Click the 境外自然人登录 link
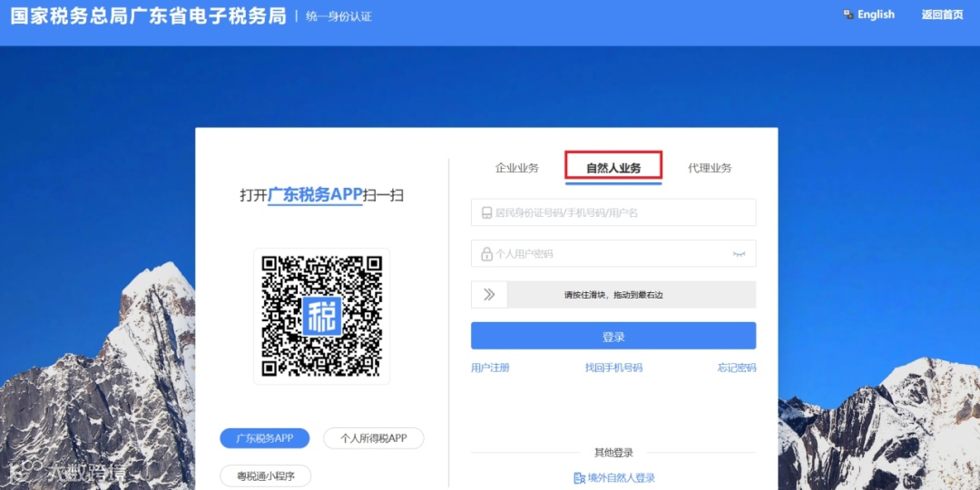The height and width of the screenshot is (490, 980). click(x=622, y=478)
